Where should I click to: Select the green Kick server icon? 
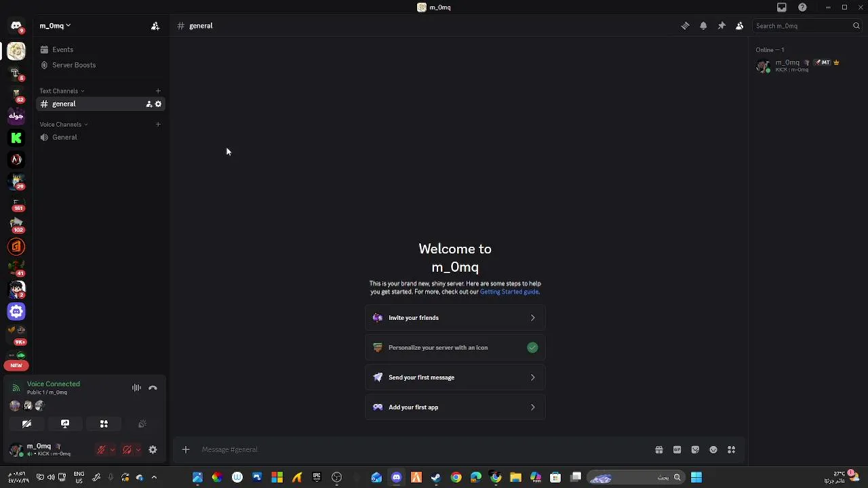(x=16, y=138)
